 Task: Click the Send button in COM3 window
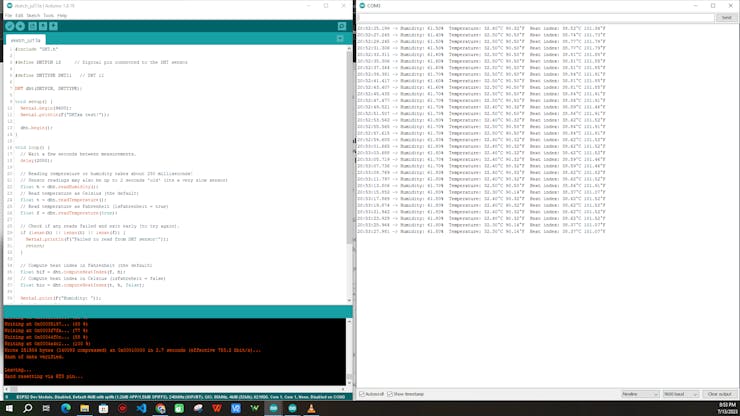(726, 18)
